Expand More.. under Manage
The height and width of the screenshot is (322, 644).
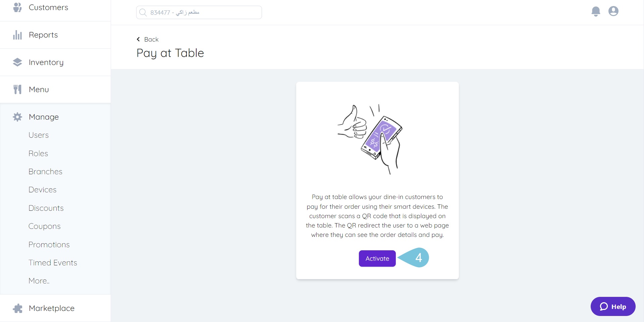[39, 281]
